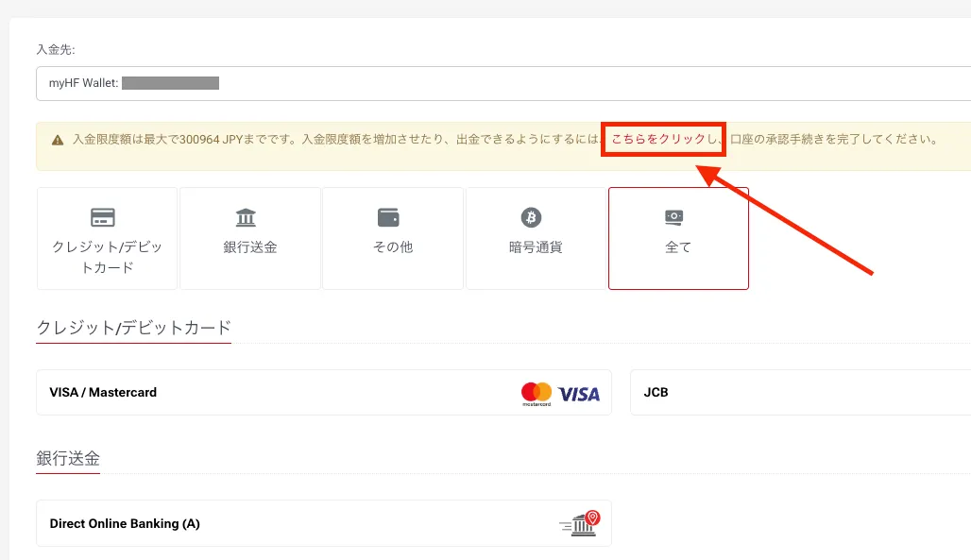Image resolution: width=971 pixels, height=560 pixels.
Task: Click the banknote icon above 全て
Action: (674, 217)
